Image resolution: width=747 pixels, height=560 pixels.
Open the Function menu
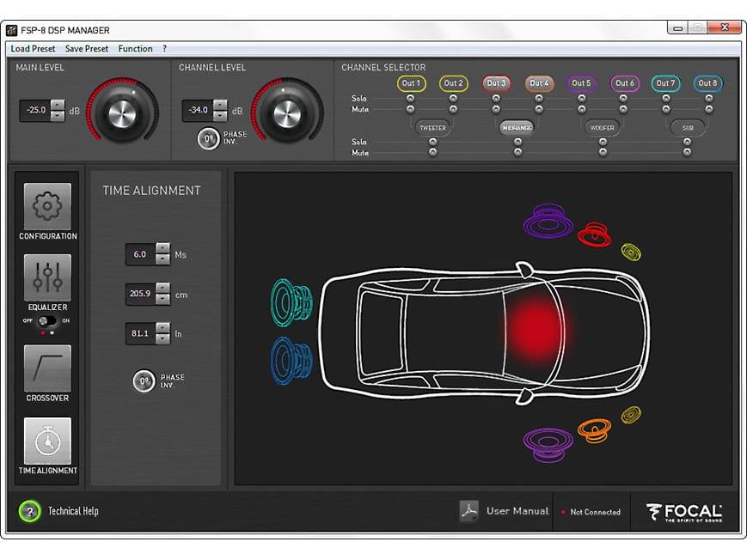[135, 49]
